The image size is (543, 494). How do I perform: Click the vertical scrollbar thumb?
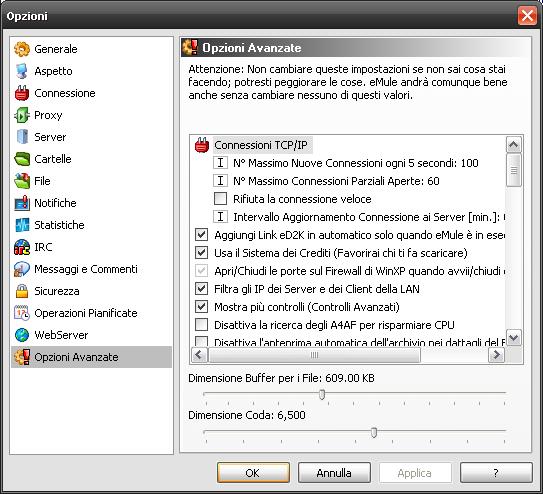(x=514, y=170)
